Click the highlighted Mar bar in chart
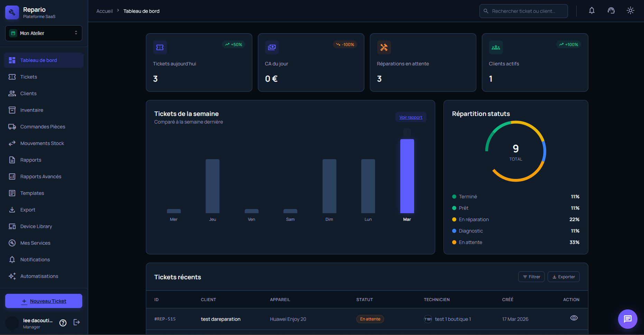644x335 pixels. point(407,176)
